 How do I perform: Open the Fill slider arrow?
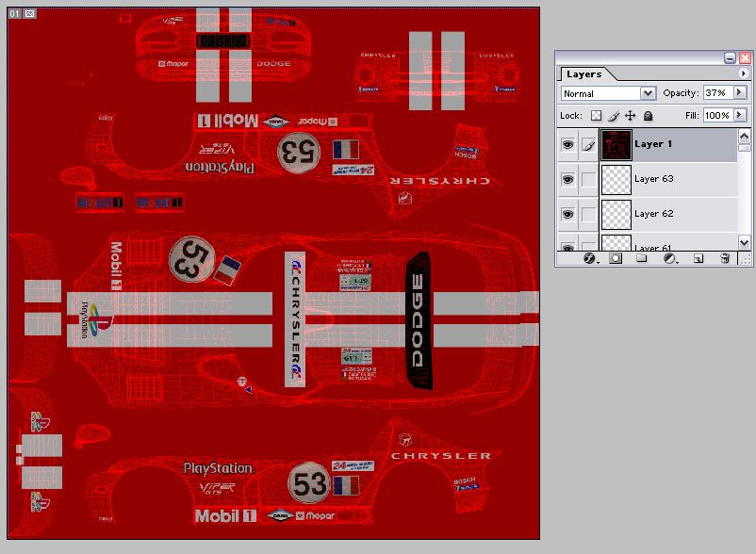click(x=740, y=115)
